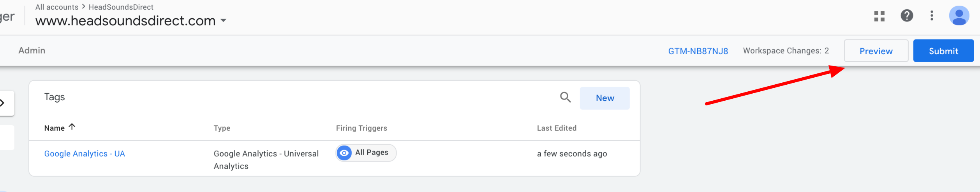Select the All Pages firing trigger chip
The width and height of the screenshot is (980, 192).
(366, 153)
